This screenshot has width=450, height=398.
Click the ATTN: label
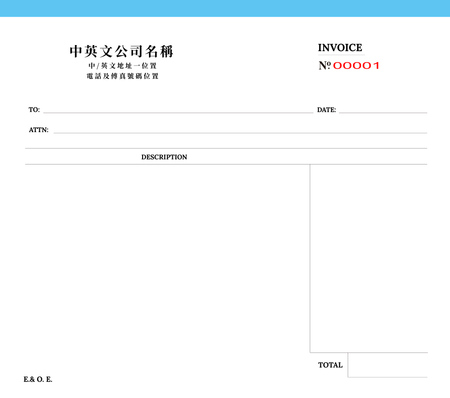click(38, 130)
